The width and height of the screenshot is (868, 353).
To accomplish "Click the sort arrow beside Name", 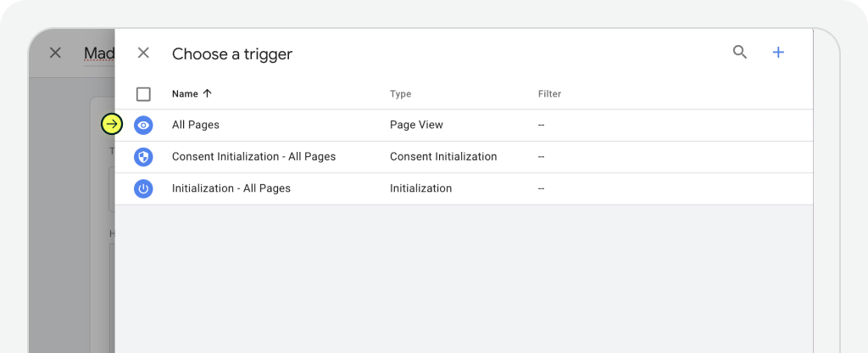I will (207, 93).
